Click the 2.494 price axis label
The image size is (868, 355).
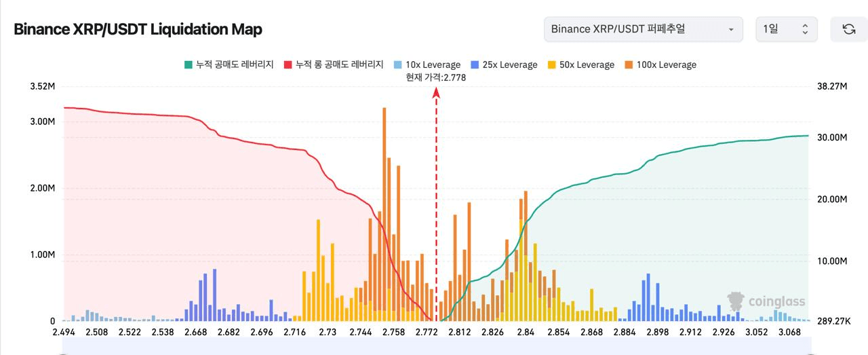(x=63, y=332)
